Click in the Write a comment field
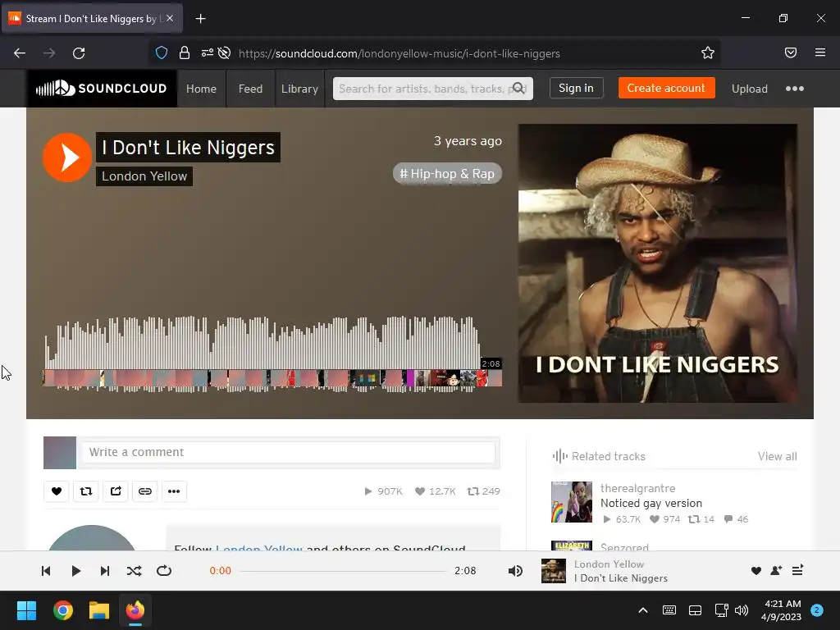This screenshot has width=840, height=630. [288, 452]
